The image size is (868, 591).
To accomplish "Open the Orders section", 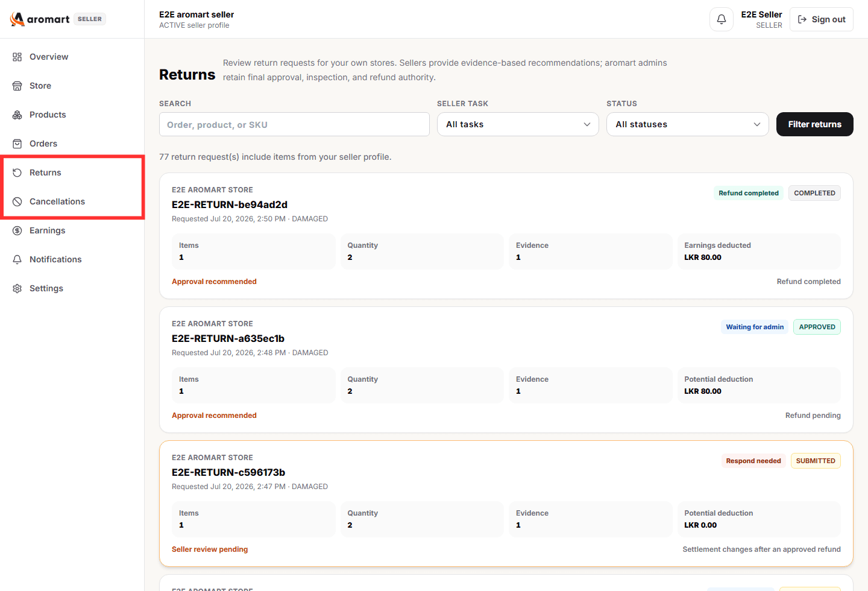I will (x=72, y=144).
